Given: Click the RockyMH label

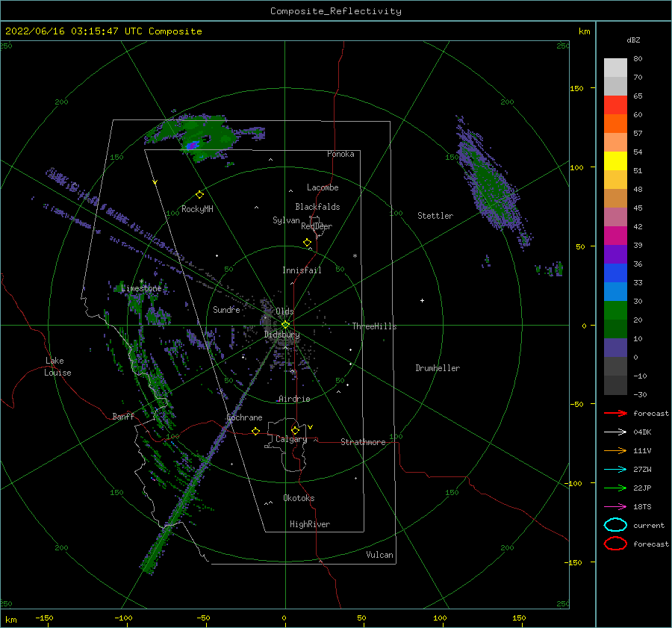Looking at the screenshot, I should click(x=197, y=209).
